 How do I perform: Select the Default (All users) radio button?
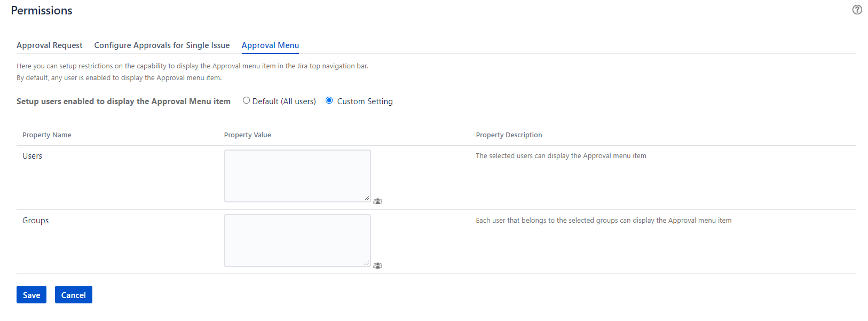(x=246, y=100)
